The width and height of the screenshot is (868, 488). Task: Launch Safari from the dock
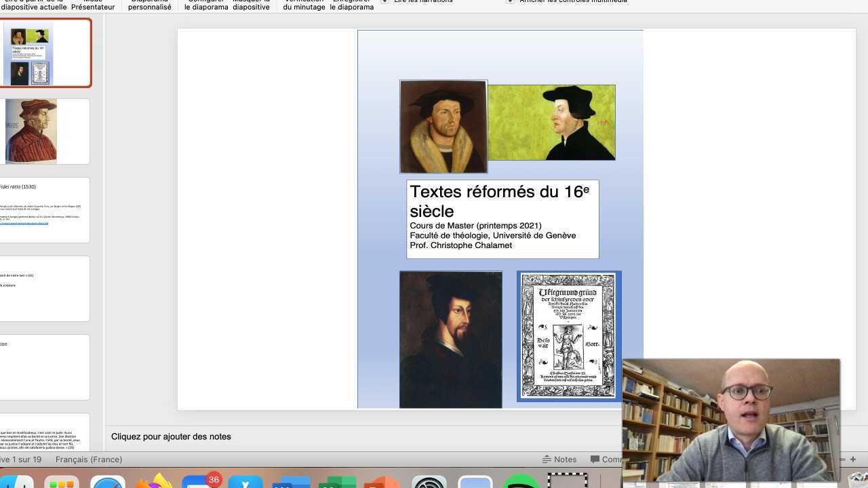[108, 483]
